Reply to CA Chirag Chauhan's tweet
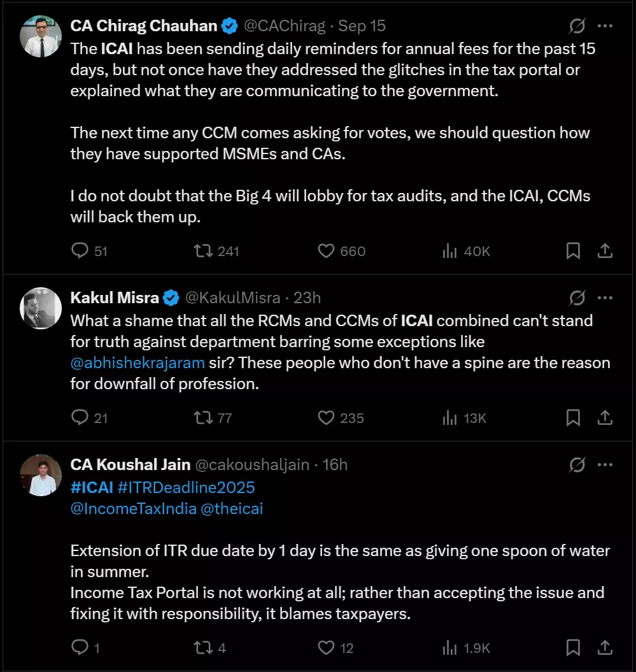This screenshot has width=636, height=672. (x=80, y=251)
